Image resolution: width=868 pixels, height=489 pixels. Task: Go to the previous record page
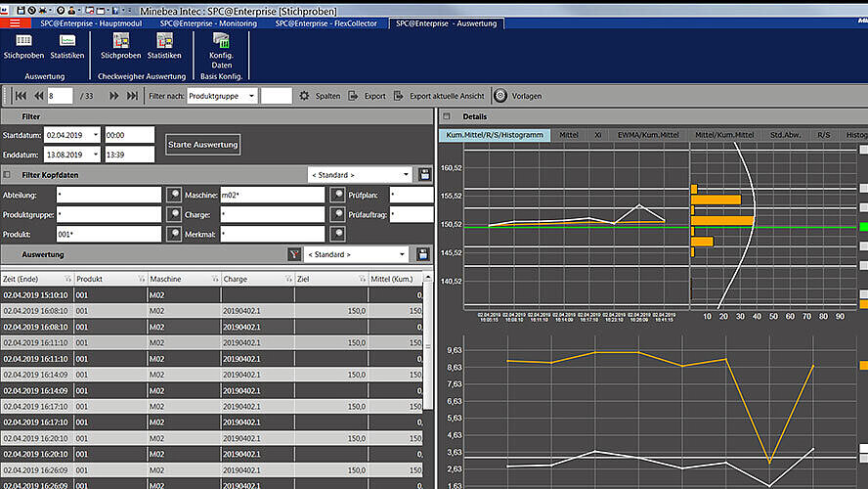tap(39, 96)
